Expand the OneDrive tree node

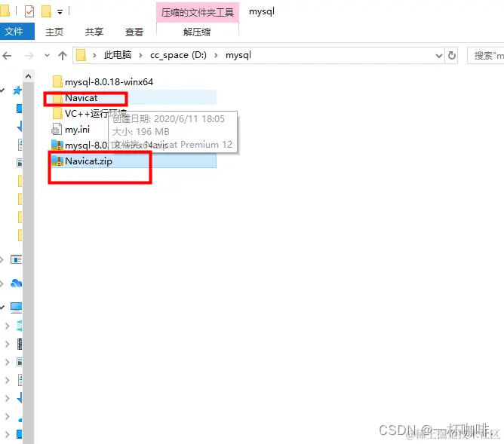click(x=2, y=283)
